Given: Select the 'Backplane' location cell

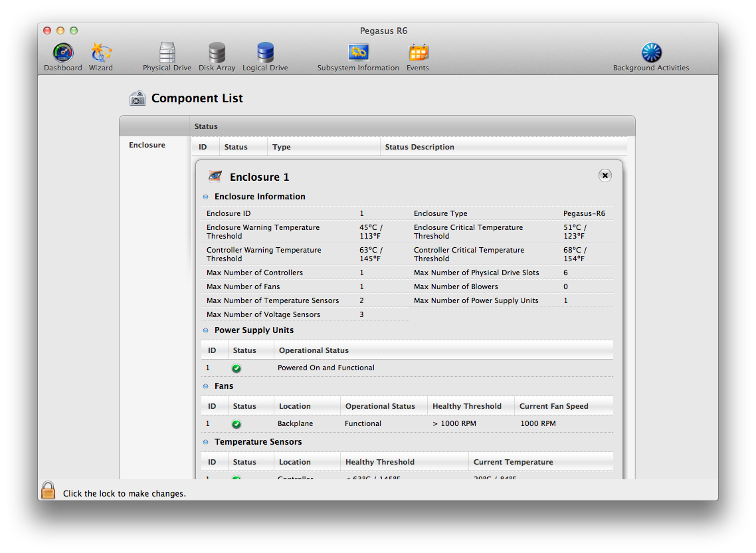Looking at the screenshot, I should coord(295,423).
